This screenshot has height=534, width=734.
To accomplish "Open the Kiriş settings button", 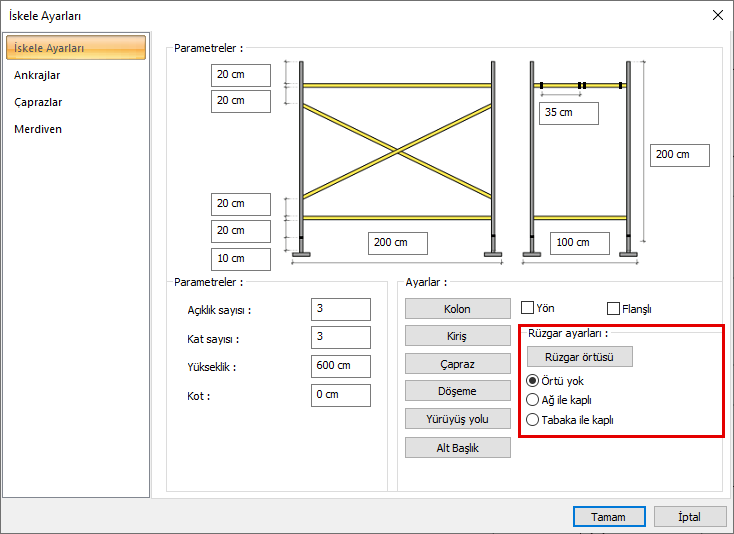I will (457, 336).
